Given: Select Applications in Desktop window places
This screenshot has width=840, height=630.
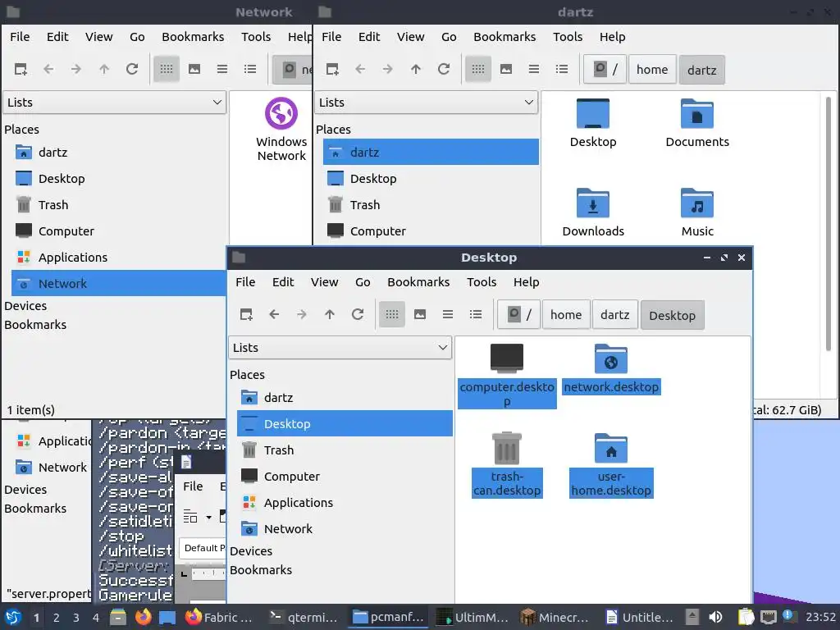Looking at the screenshot, I should coord(345,503).
